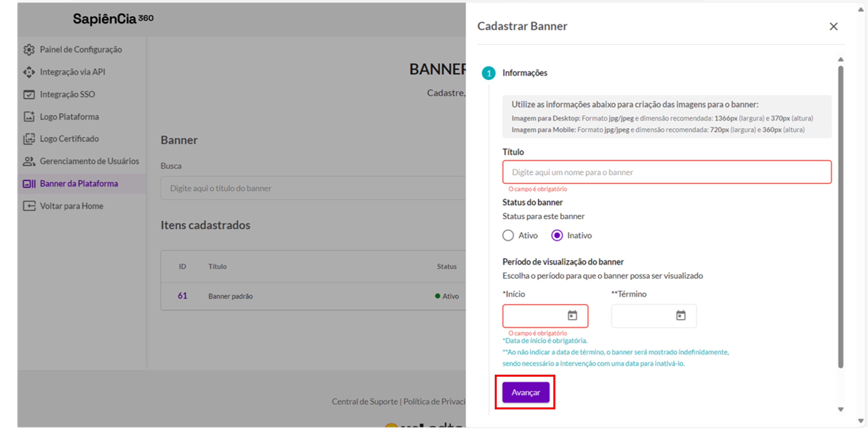Open Integração SSO menu item
This screenshot has width=868, height=448.
pos(82,95)
